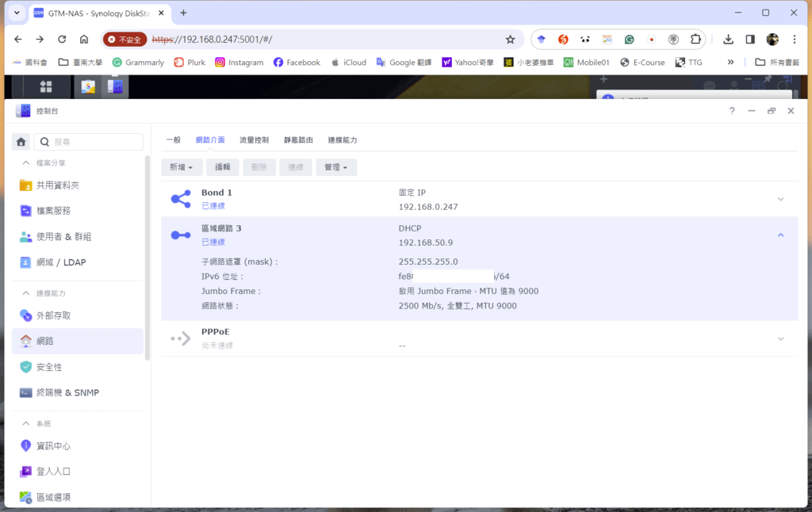Click the not-secure (不安全) site warning badge
The height and width of the screenshot is (512, 812).
124,40
